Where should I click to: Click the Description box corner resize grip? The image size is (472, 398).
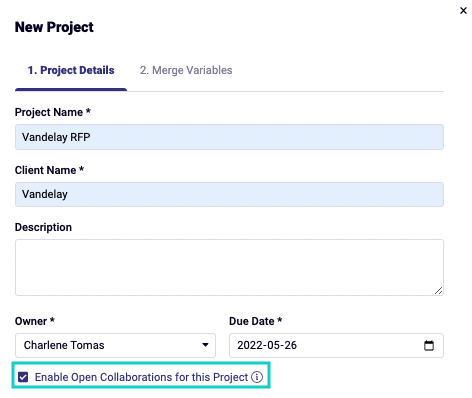click(x=438, y=290)
